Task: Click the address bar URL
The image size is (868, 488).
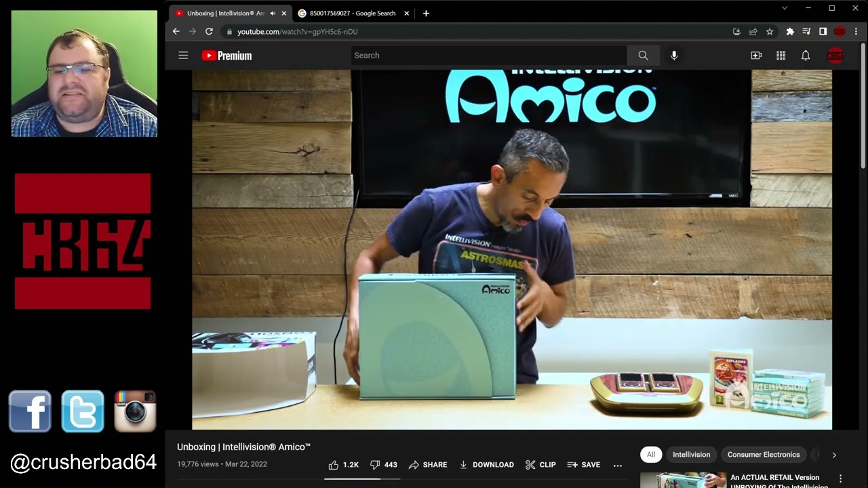Action: 297,32
